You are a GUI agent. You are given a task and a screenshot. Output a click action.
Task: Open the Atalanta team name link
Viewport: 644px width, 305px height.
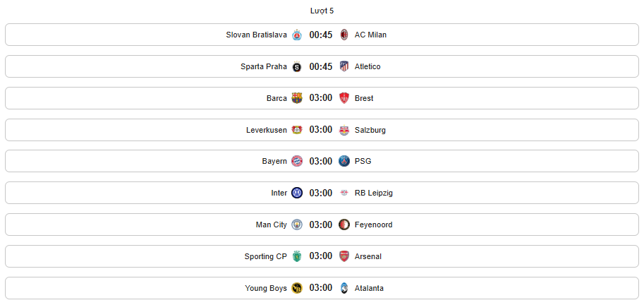click(369, 288)
